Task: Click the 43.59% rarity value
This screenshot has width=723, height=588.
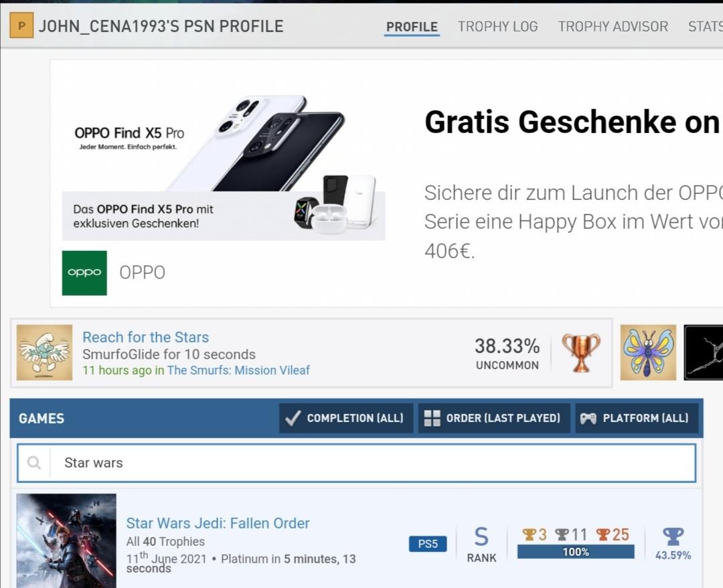Action: tap(673, 556)
